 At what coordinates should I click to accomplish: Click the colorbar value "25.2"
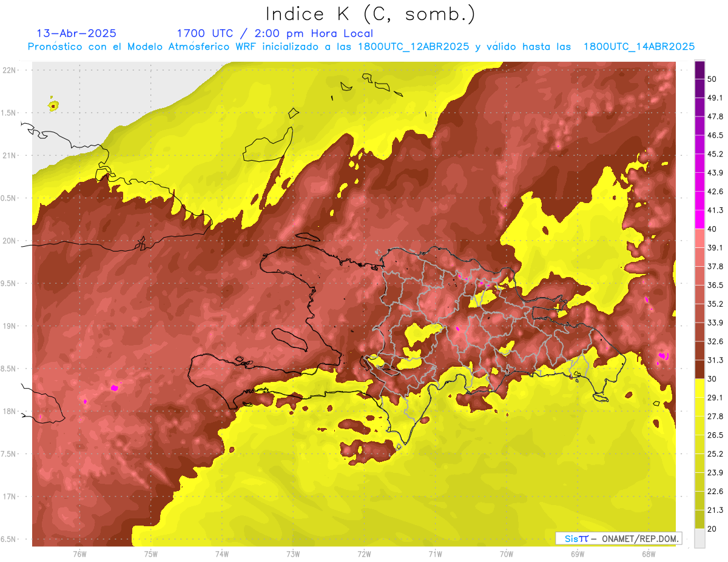[x=715, y=453]
